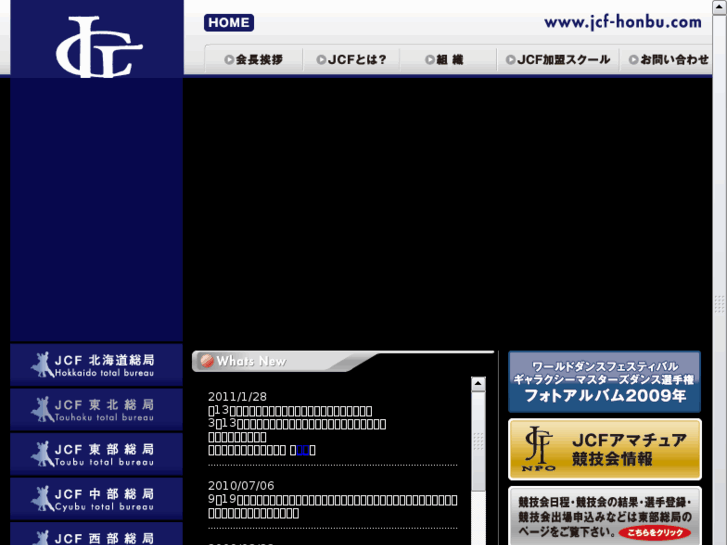
Task: Open the お問い合わせ menu item
Action: pyautogui.click(x=668, y=60)
